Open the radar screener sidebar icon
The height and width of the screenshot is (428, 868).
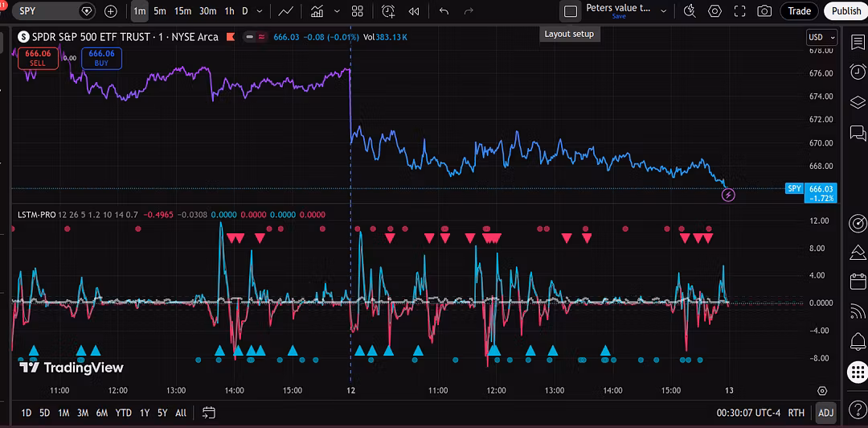858,223
